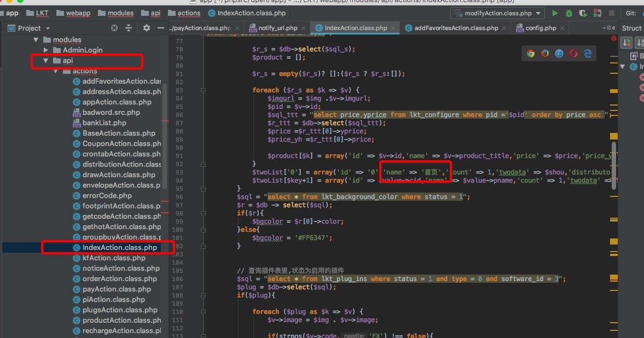Collapse the api folder
Viewport: 644px width, 338px height.
45,60
